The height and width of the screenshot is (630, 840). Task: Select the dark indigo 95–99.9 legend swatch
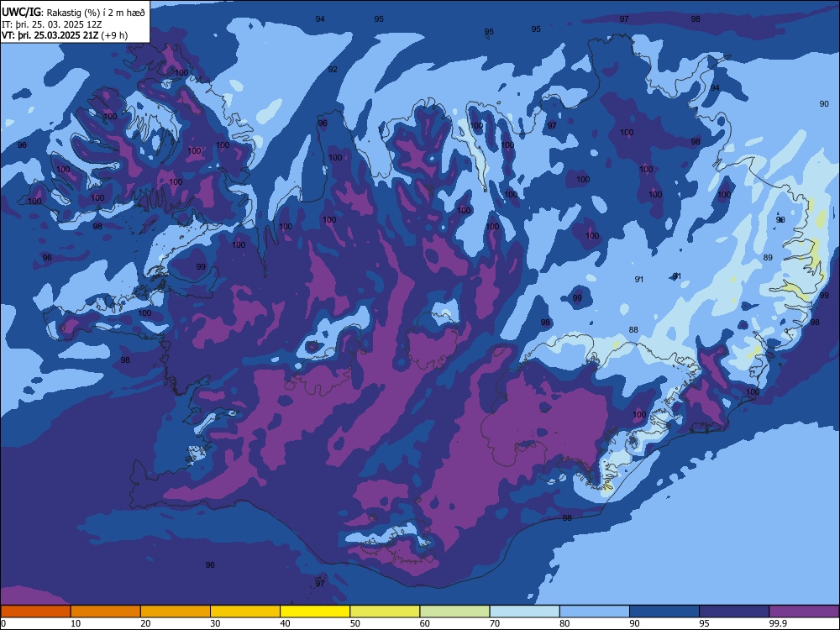(734, 612)
